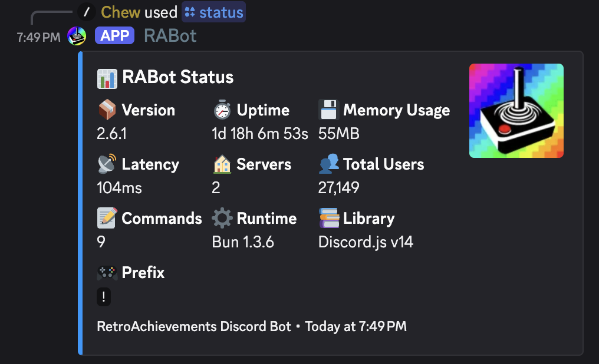Click the Chew username in the reply header
This screenshot has width=599, height=364.
[x=121, y=11]
